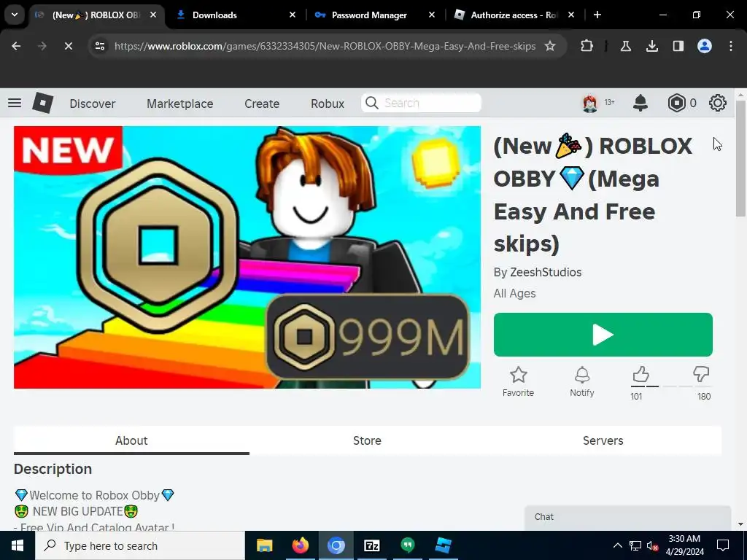747x560 pixels.
Task: Open the ZeeshStudios creator link
Action: pos(546,273)
